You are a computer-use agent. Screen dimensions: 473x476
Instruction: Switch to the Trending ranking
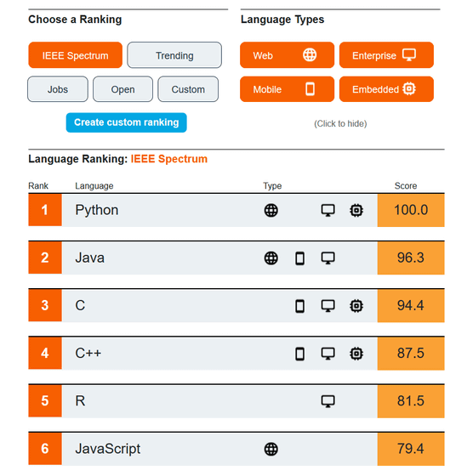(x=174, y=55)
